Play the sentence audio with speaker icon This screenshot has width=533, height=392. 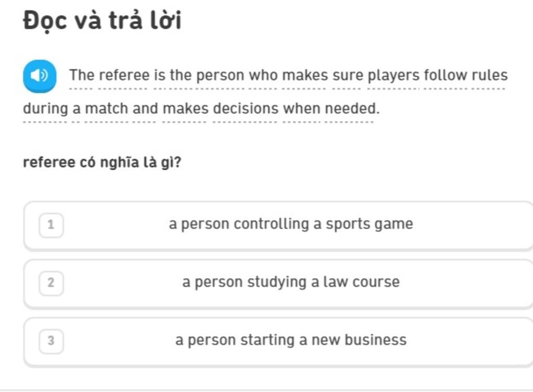[x=39, y=76]
